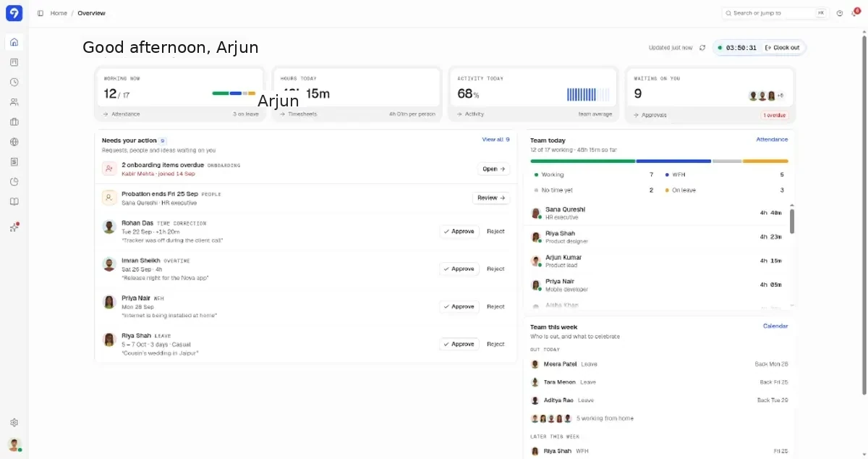Click the avatars beside 5 working from home

click(x=551, y=418)
